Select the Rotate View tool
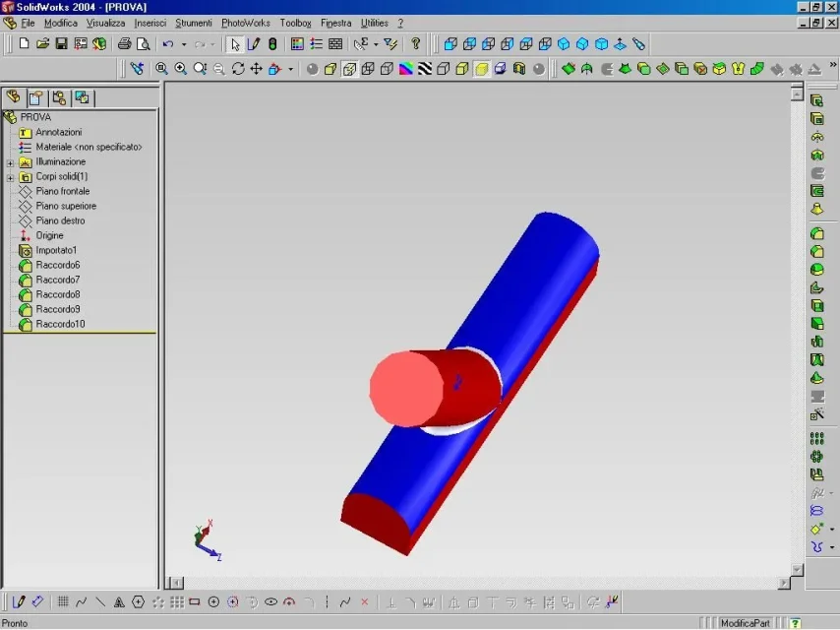The image size is (840, 630). click(238, 69)
